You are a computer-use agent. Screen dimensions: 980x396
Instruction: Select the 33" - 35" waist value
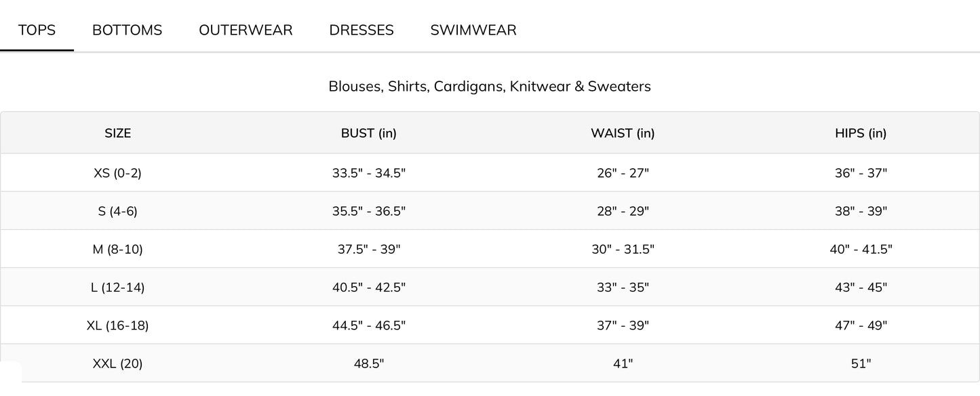click(x=623, y=287)
